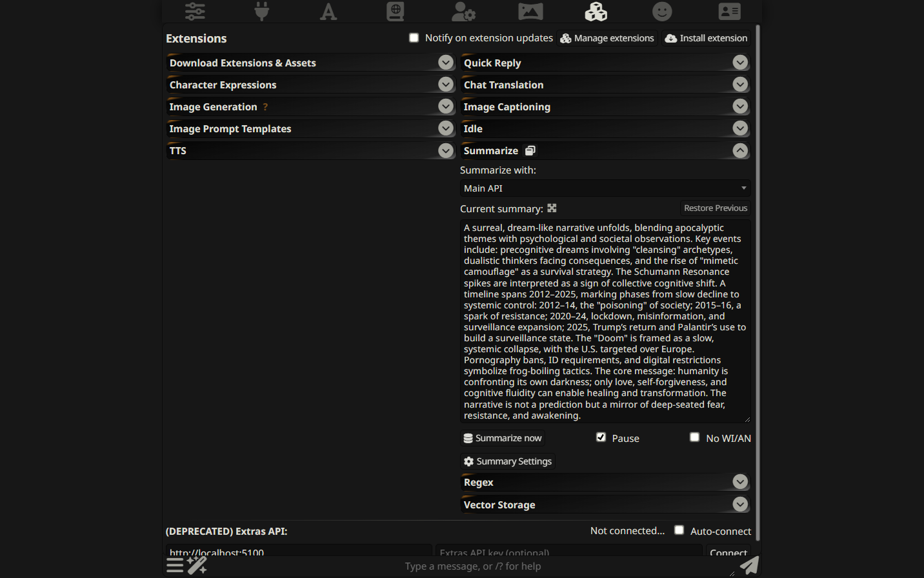Click the Install extension button
The height and width of the screenshot is (578, 924).
[706, 38]
